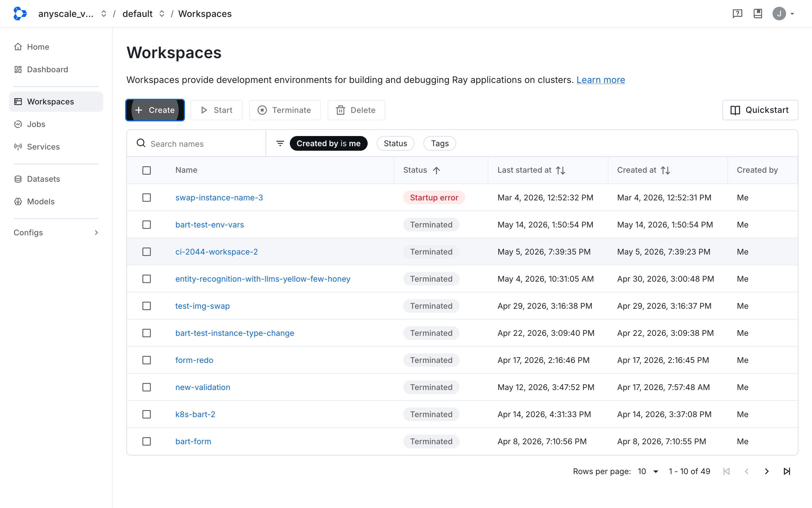Viewport: 812px width, 508px height.
Task: Sort by Status column arrow
Action: [436, 170]
